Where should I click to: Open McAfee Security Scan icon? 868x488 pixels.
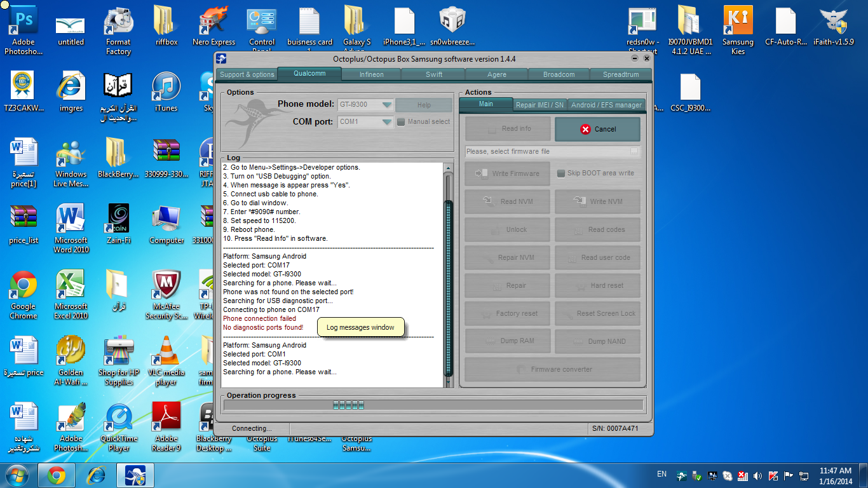166,295
